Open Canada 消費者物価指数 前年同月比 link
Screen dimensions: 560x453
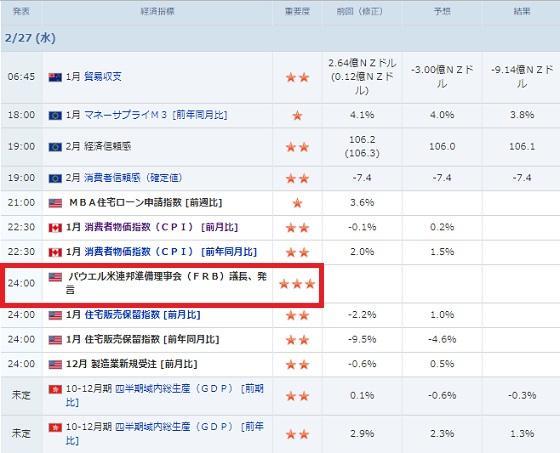[x=170, y=252]
